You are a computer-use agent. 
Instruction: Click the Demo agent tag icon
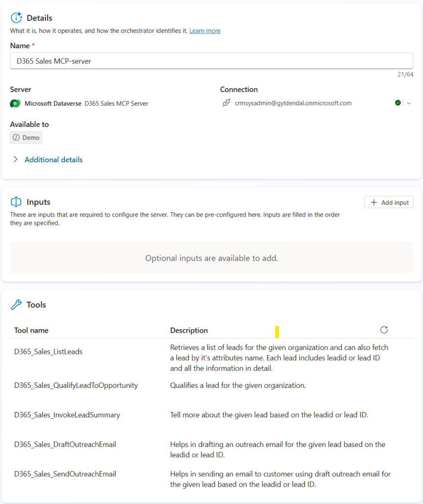click(16, 137)
